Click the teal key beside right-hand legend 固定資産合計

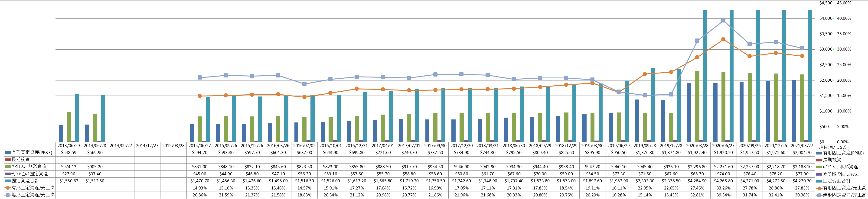coord(819,181)
